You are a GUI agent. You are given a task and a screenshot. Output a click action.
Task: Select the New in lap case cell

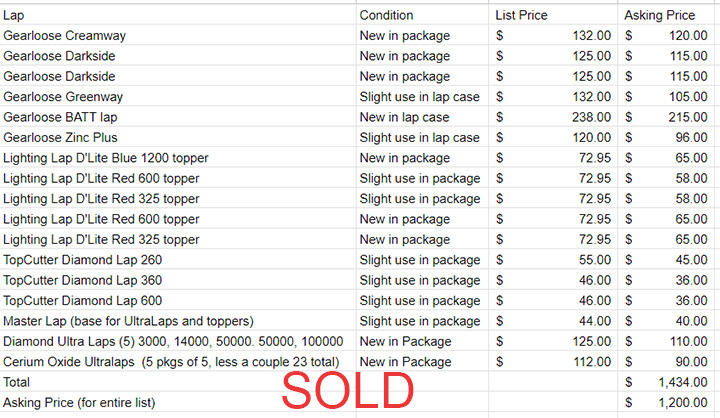coord(404,117)
